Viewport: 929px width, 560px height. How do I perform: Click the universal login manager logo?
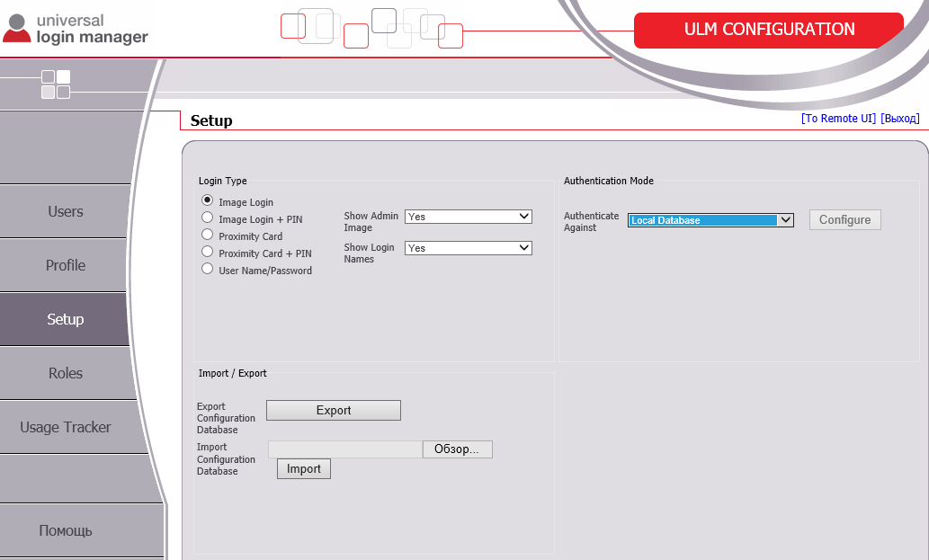coord(76,29)
